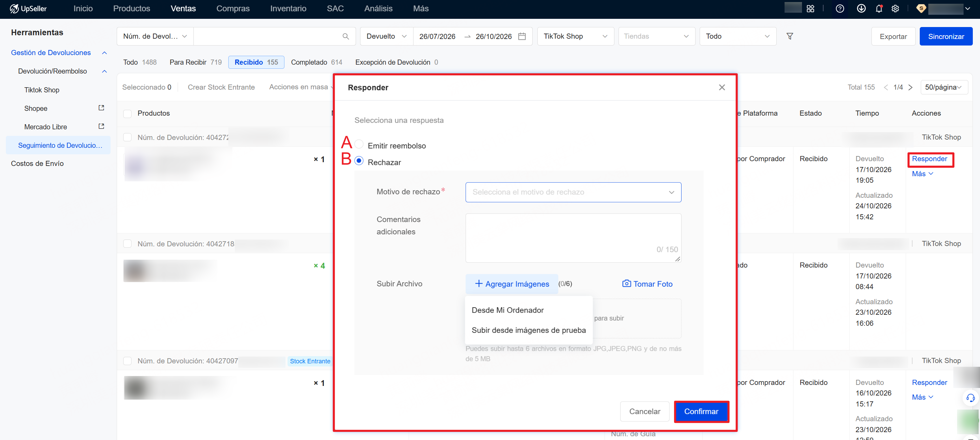Screen dimensions: 980x440
Task: Click the Cancelar button
Action: (x=645, y=412)
